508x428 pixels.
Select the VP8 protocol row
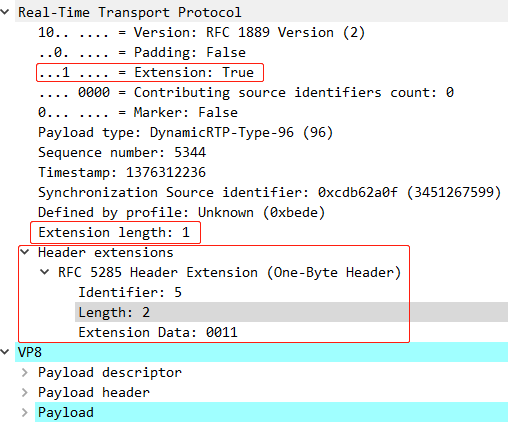point(261,352)
